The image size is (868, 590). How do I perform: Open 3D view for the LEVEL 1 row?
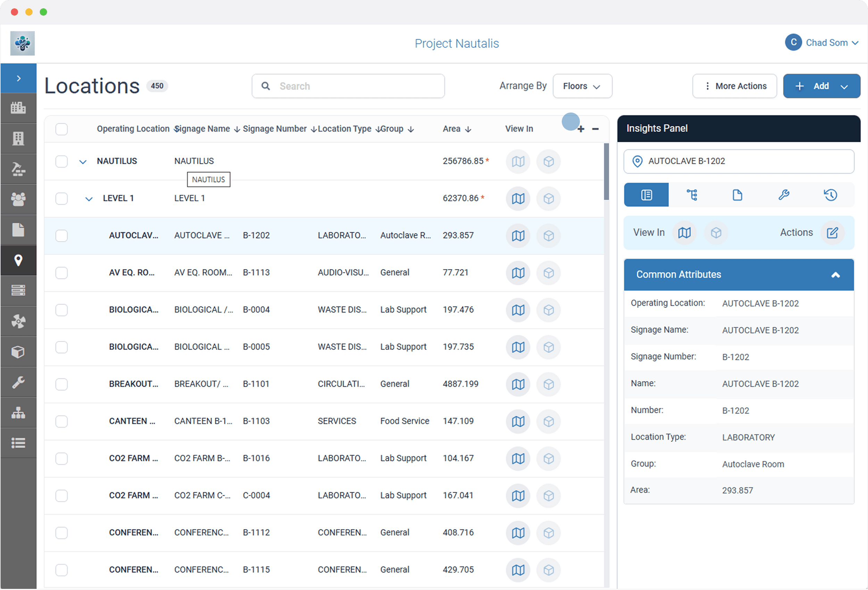(x=548, y=198)
